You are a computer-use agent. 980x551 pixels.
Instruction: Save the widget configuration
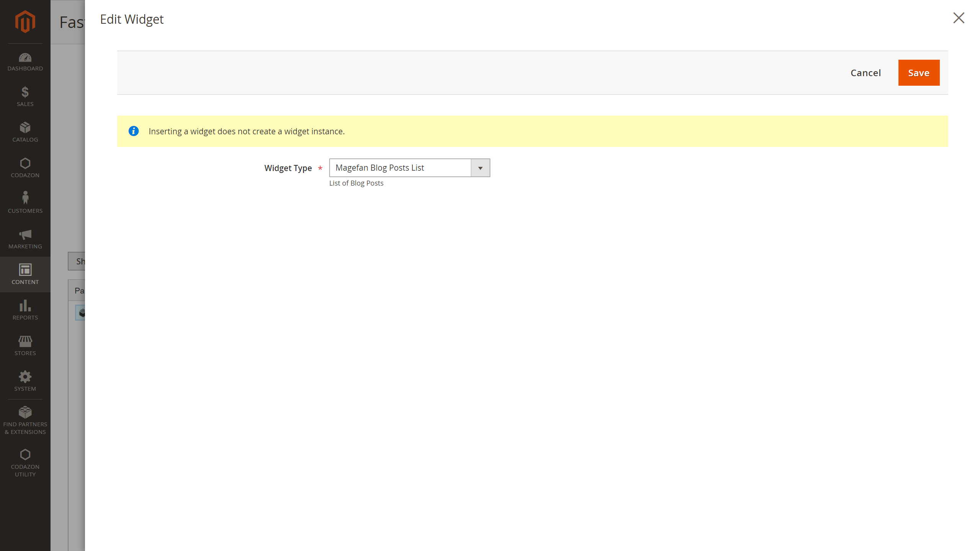tap(918, 73)
